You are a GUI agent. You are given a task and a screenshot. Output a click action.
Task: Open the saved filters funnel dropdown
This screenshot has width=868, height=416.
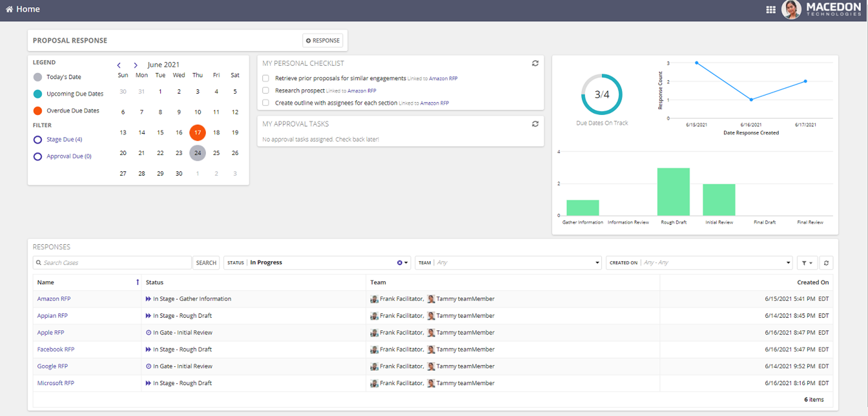coord(807,263)
